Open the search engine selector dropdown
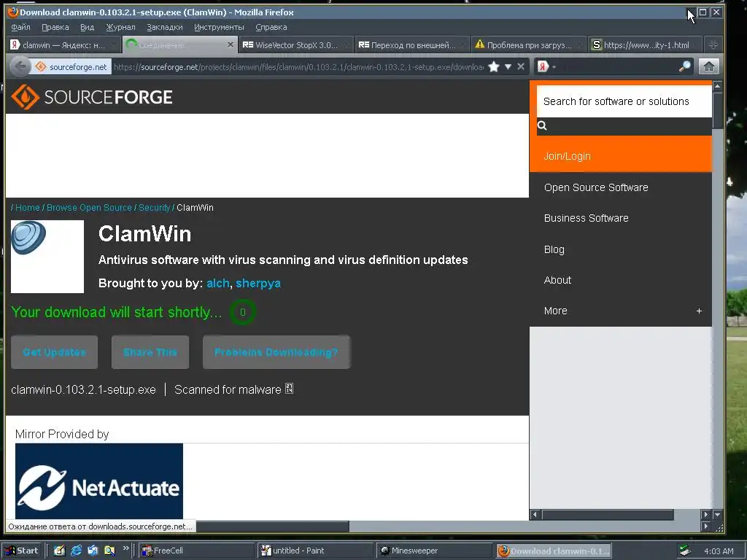Screen dimensions: 747x560 pyautogui.click(x=554, y=67)
